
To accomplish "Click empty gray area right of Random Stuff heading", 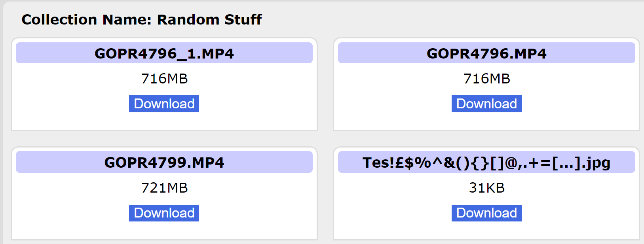I will [435, 19].
